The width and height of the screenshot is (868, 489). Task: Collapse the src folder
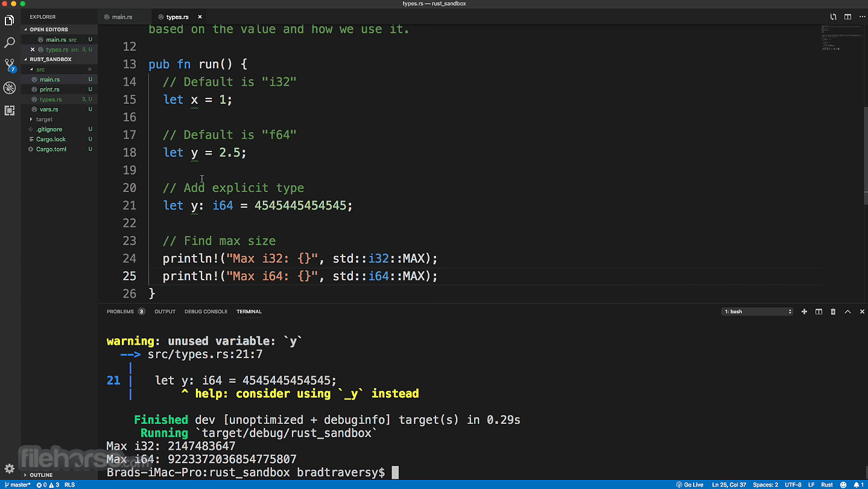[40, 69]
